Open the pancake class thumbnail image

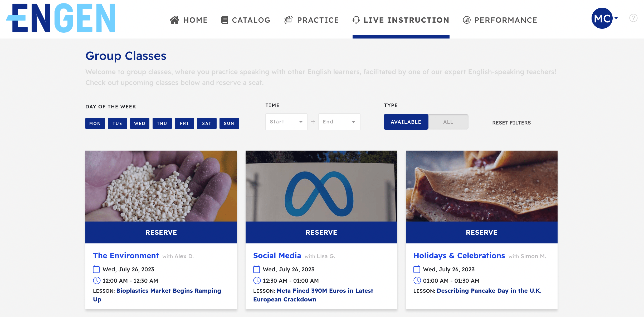[x=481, y=186]
